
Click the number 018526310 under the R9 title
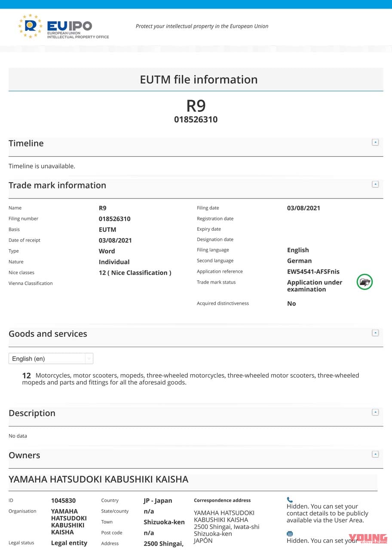pos(196,119)
